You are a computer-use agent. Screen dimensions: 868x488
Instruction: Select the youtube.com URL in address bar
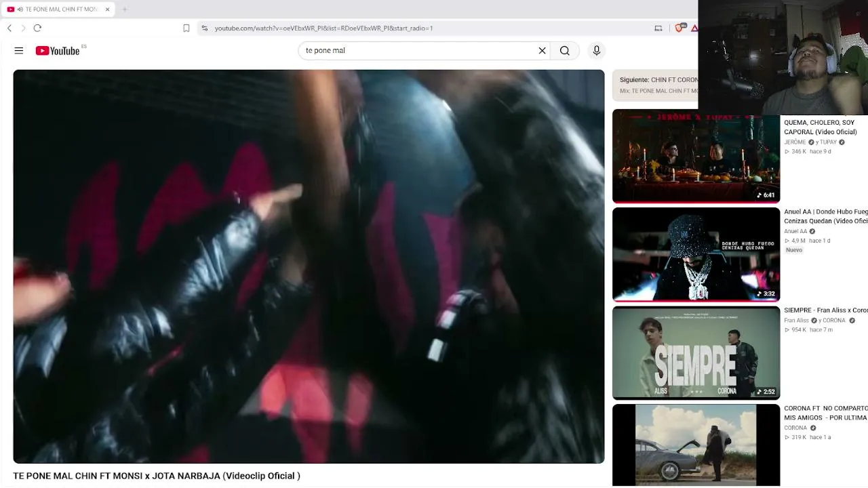pyautogui.click(x=323, y=28)
